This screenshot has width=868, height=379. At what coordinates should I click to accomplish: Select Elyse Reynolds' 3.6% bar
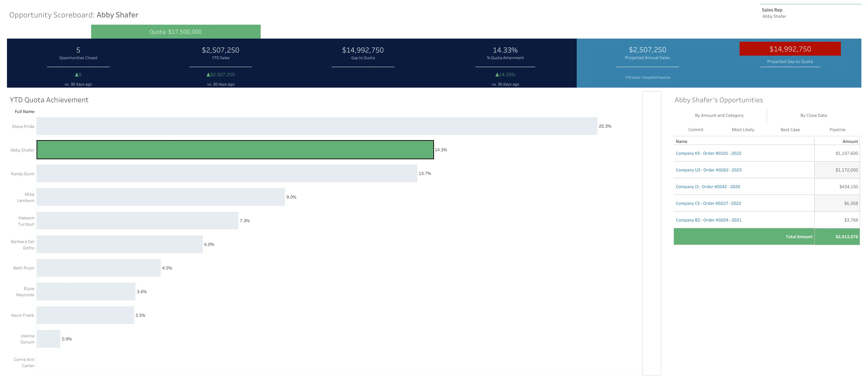point(86,292)
